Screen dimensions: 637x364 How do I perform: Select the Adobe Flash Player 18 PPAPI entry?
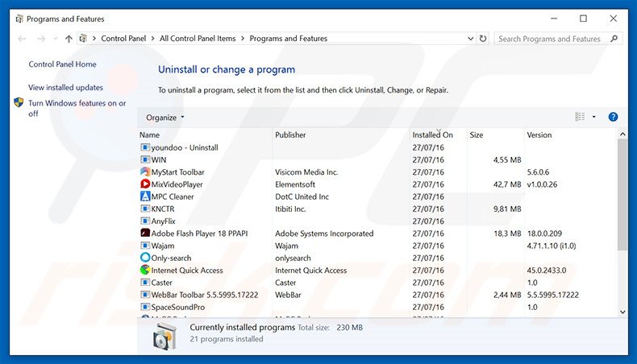click(x=199, y=234)
